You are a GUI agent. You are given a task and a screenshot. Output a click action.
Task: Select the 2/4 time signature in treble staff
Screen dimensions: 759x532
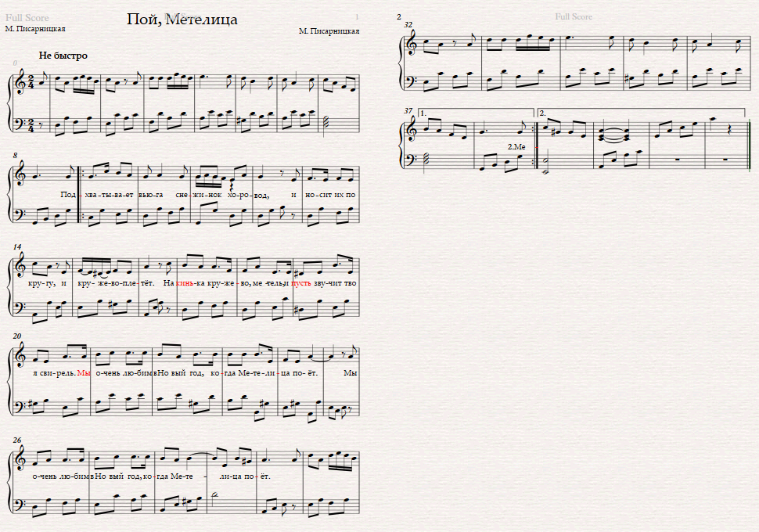point(31,83)
